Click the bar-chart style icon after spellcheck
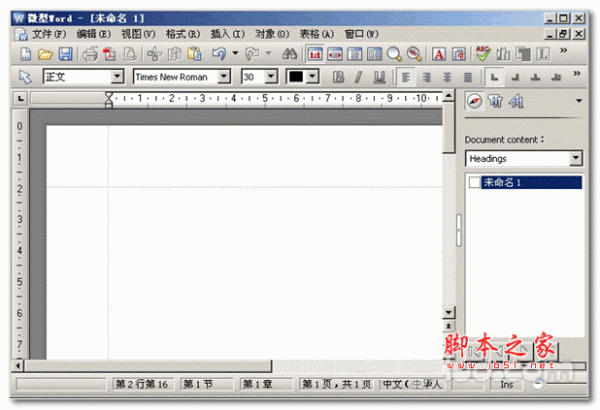 [503, 54]
